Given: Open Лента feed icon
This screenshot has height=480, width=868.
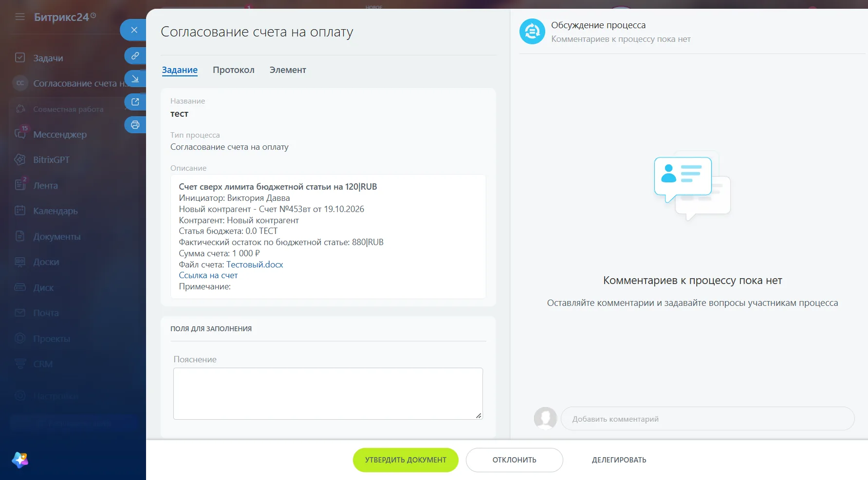Looking at the screenshot, I should 20,185.
